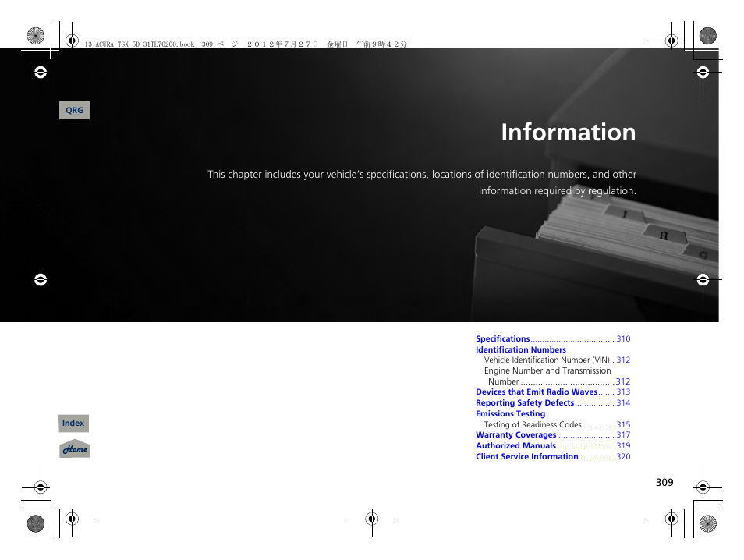Select Client Service Information link
The width and height of the screenshot is (744, 560).
(x=527, y=456)
